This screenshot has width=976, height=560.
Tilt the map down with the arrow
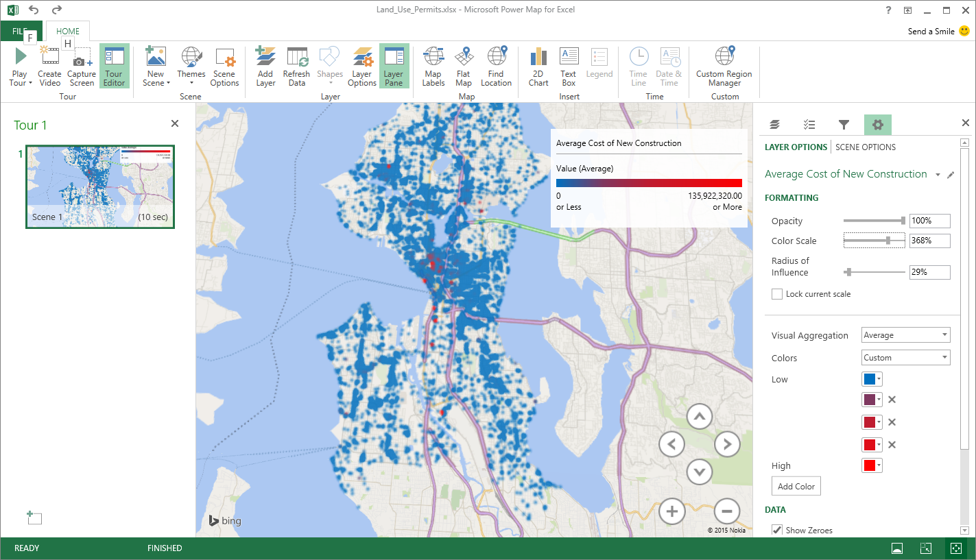tap(700, 472)
